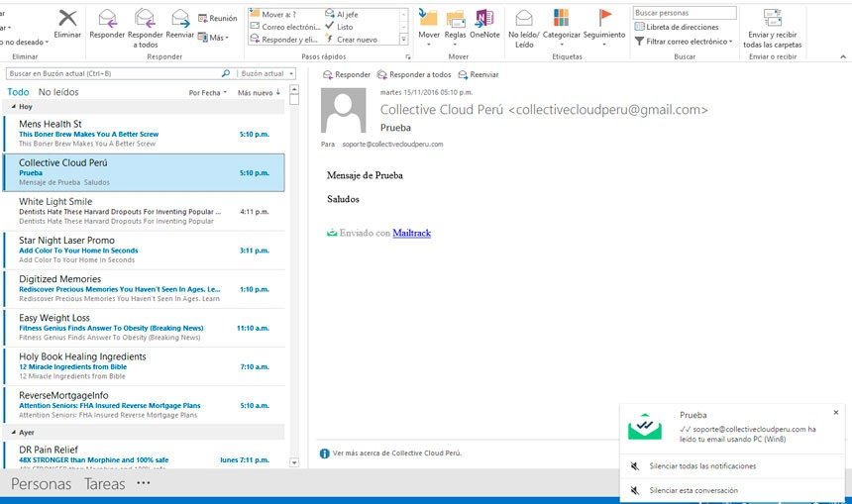Switch to the Todo filter tab
Screen dimensions: 852x504
[18, 92]
